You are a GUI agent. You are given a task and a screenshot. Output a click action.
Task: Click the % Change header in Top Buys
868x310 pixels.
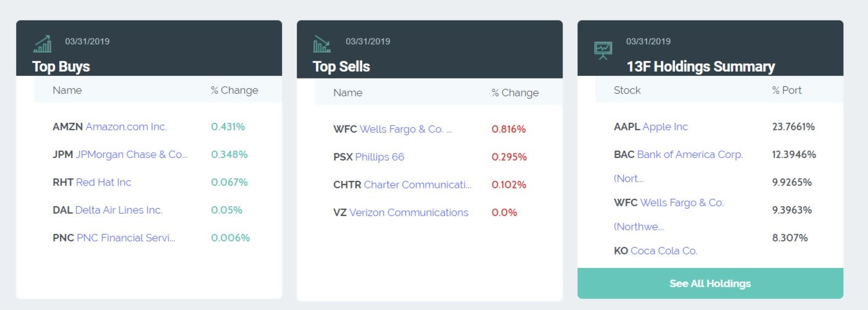pos(234,90)
